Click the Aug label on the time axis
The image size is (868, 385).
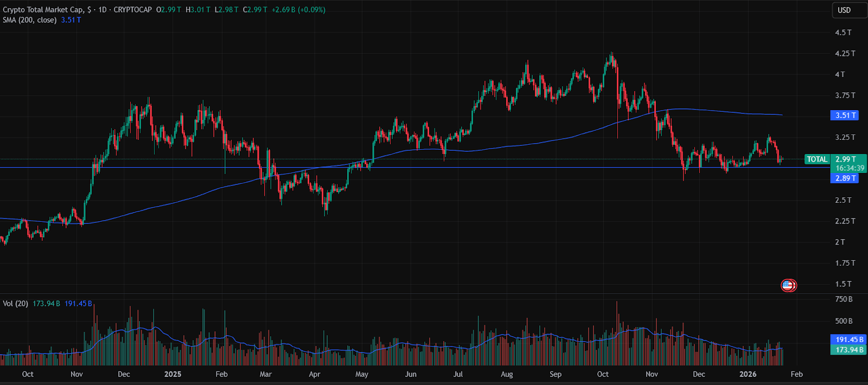[x=507, y=374]
